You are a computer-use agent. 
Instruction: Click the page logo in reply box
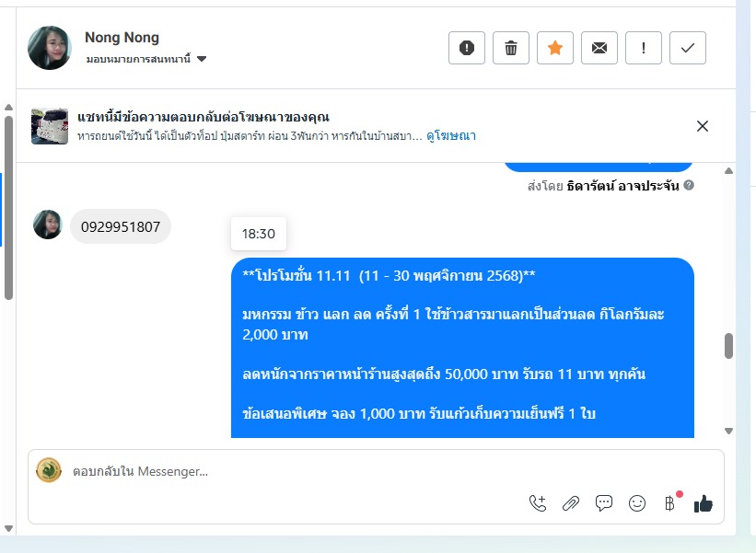point(49,470)
